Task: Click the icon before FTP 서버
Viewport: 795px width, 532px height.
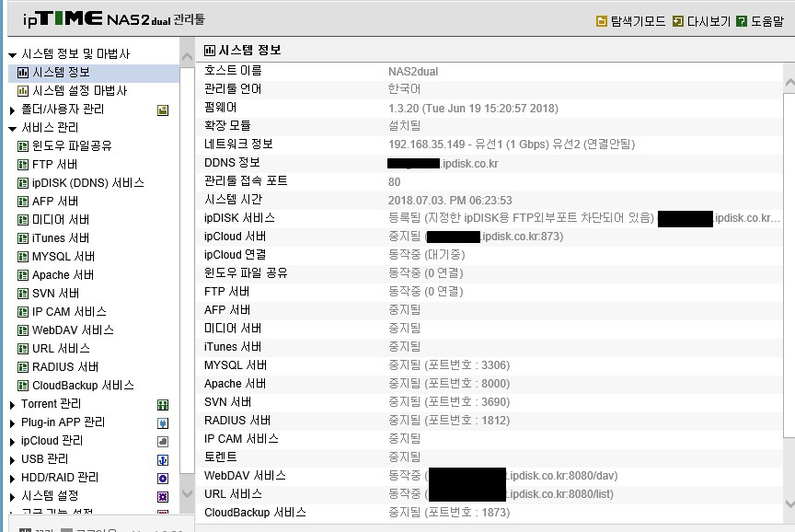Action: pos(23,165)
